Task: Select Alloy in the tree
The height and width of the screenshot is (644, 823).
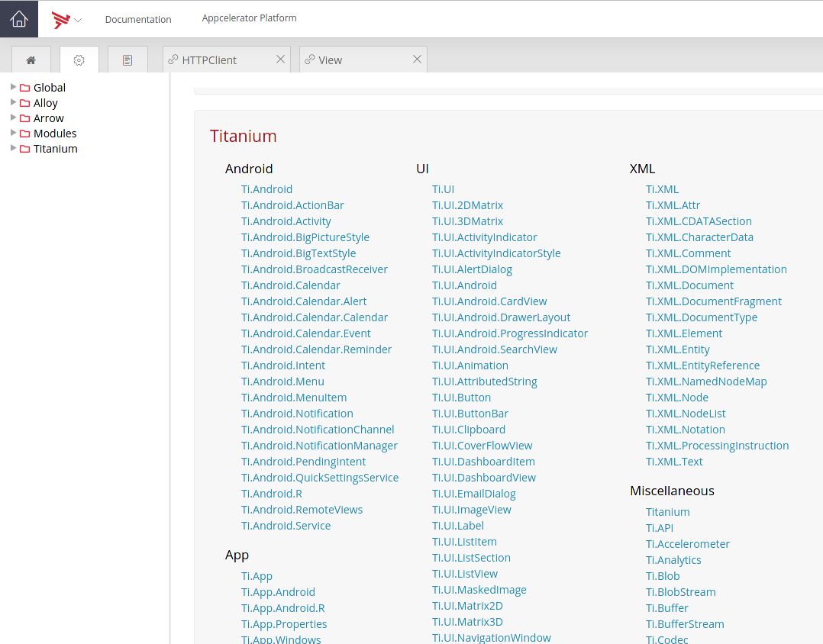Action: 46,103
